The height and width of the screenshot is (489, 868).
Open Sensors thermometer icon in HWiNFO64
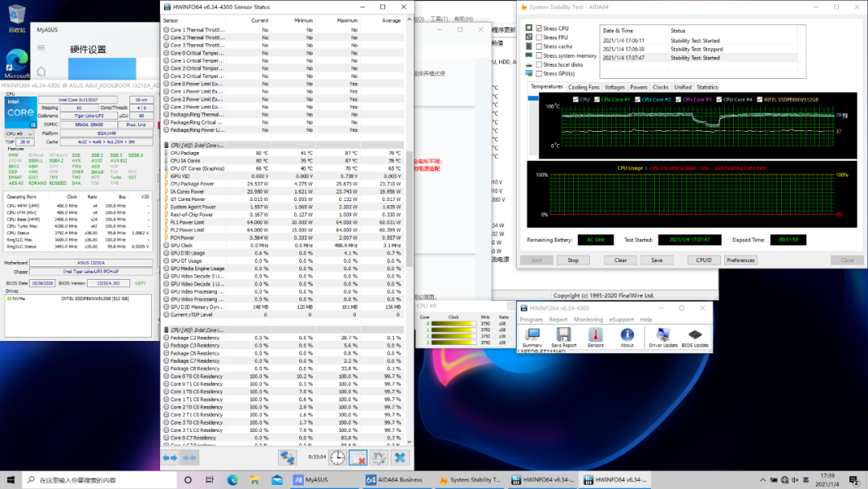tap(595, 336)
